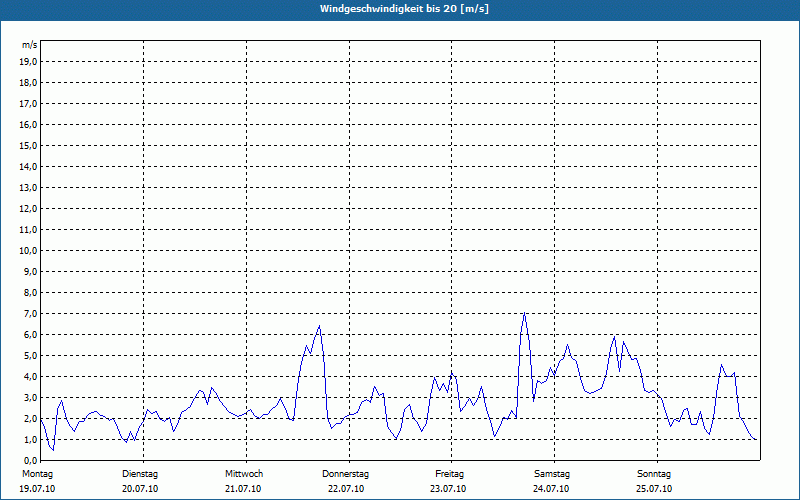Select the 9,0 y-axis label

30,271
